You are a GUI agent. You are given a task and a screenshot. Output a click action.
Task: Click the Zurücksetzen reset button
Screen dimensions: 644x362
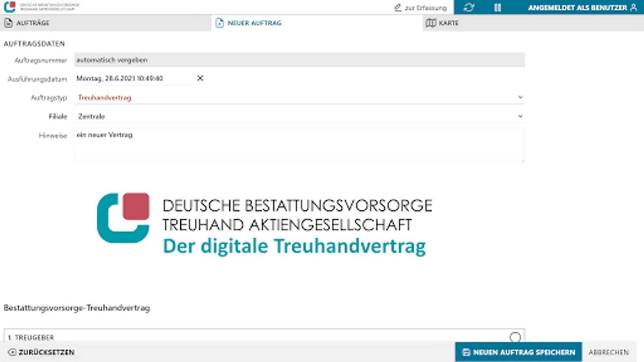pyautogui.click(x=41, y=352)
